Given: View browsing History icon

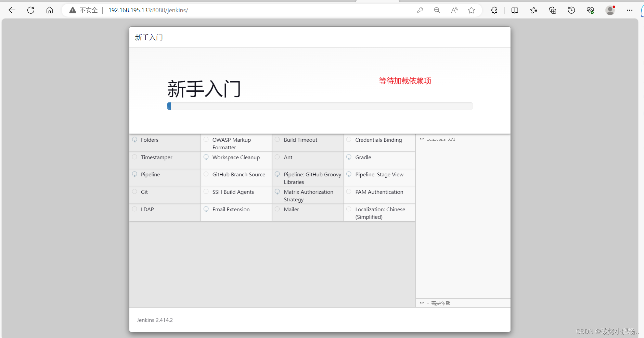Looking at the screenshot, I should (x=571, y=10).
